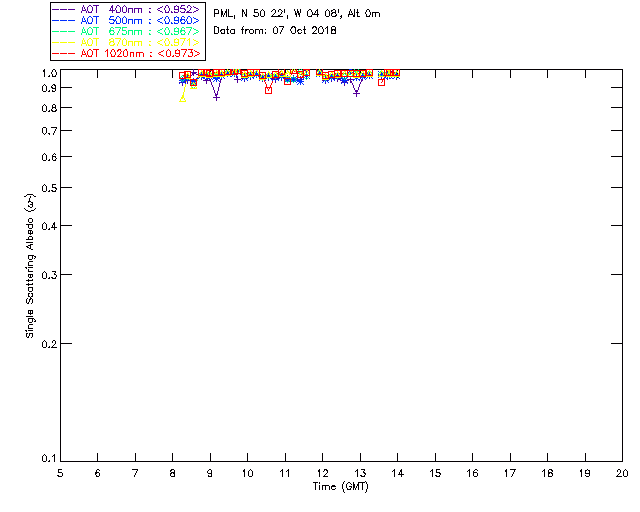The image size is (640, 512).
Task: Click the 0.5 y-axis tick label
Action: pyautogui.click(x=51, y=188)
